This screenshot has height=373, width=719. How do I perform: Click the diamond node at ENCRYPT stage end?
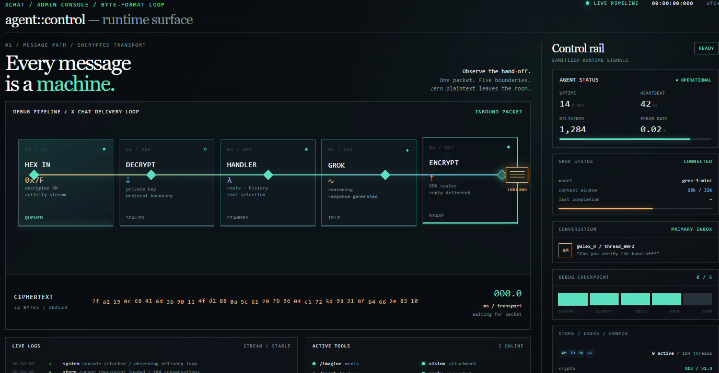tap(502, 175)
